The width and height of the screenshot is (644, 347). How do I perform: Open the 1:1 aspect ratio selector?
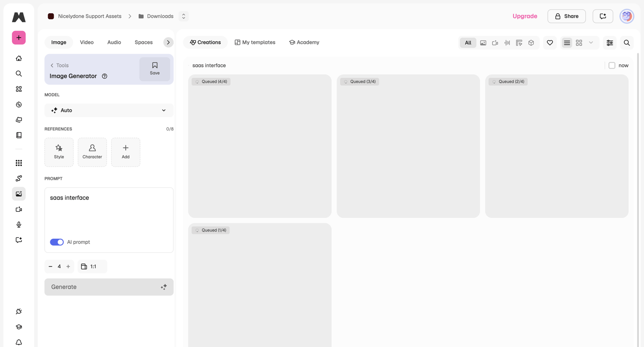coord(92,266)
